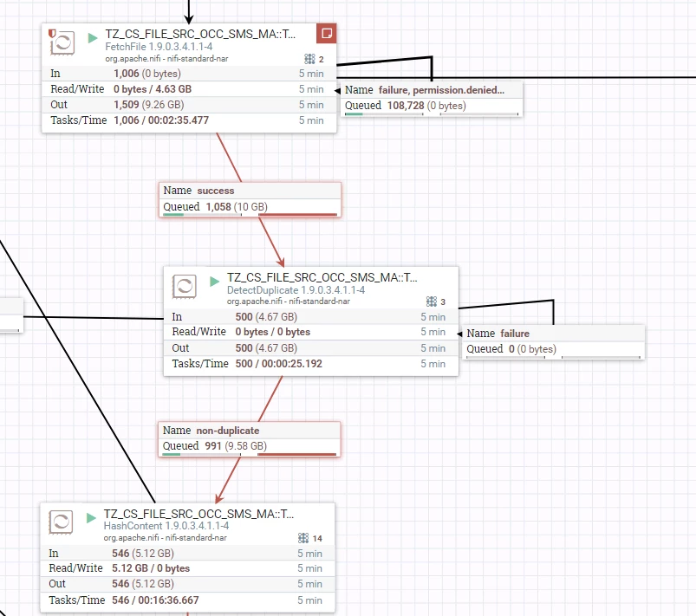Click the red size backpressure bar on success connection
The width and height of the screenshot is (696, 616).
click(297, 215)
